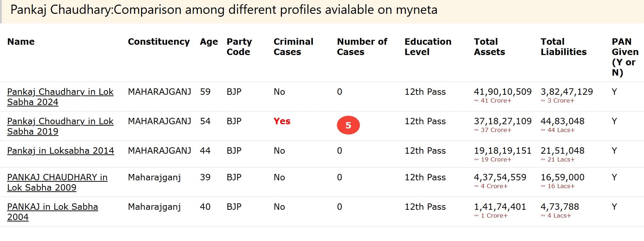
Task: Click the red badge showing 5 criminal cases
Action: (x=349, y=125)
